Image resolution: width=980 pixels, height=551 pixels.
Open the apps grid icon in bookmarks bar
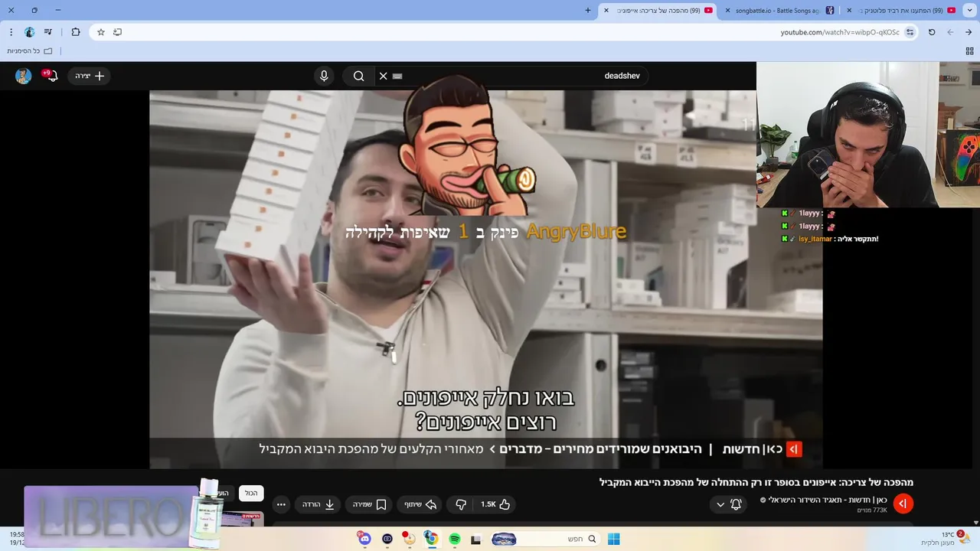tap(969, 51)
